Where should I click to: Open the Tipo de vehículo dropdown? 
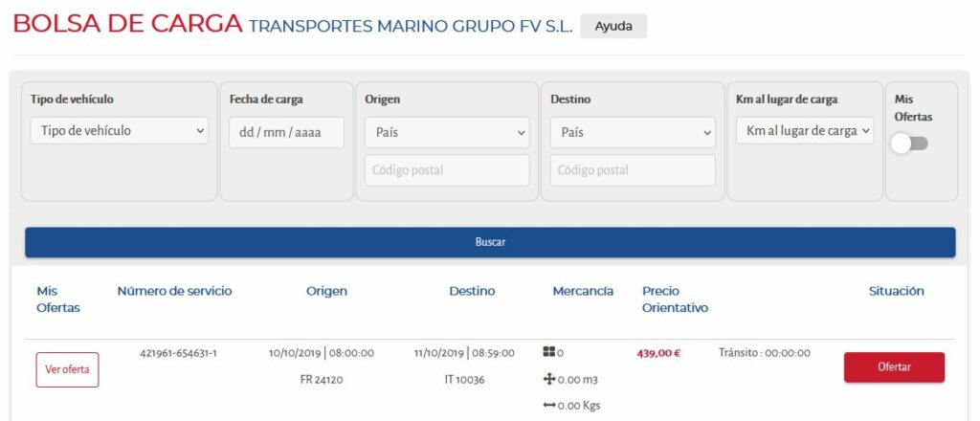click(120, 130)
